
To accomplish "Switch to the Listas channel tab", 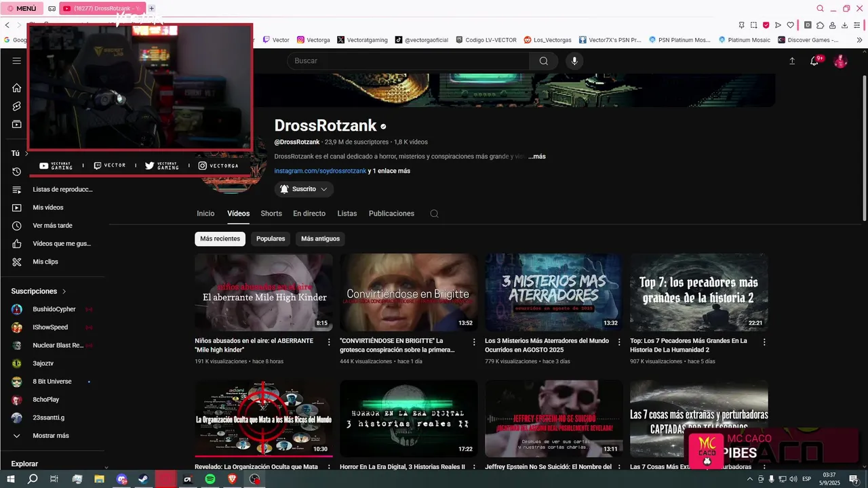I will (x=347, y=213).
